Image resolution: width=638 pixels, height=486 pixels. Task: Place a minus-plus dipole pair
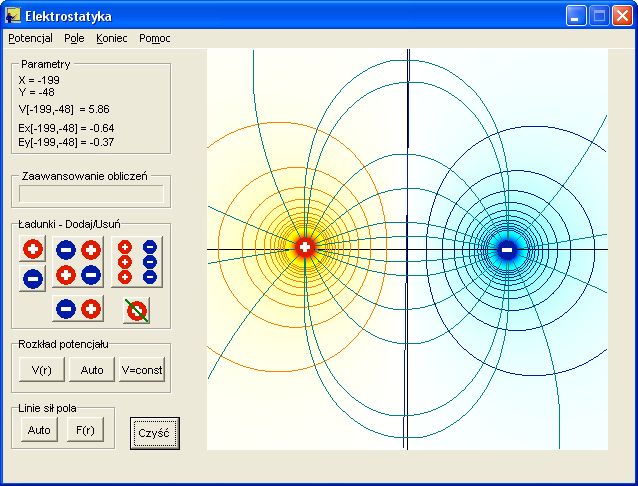click(x=78, y=309)
